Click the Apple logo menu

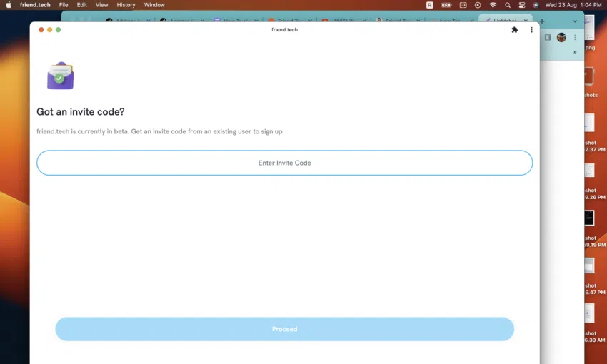point(8,5)
